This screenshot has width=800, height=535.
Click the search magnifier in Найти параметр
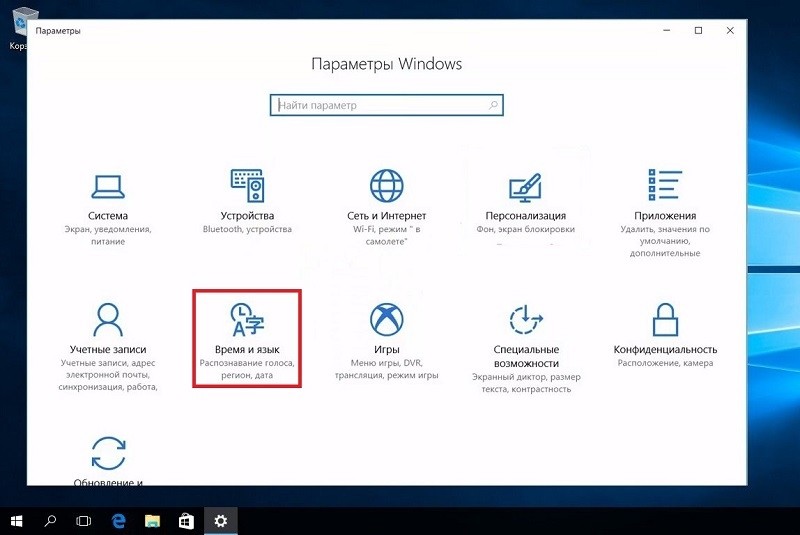click(x=493, y=105)
